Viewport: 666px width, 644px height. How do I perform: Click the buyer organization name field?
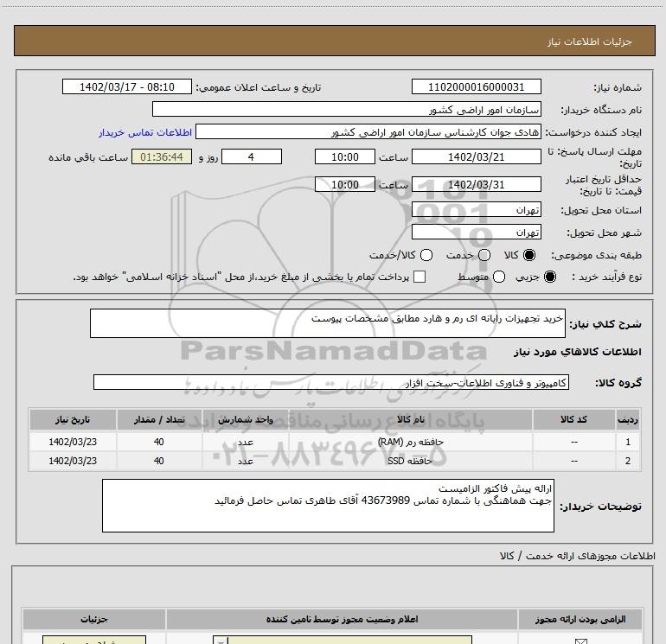tap(347, 109)
